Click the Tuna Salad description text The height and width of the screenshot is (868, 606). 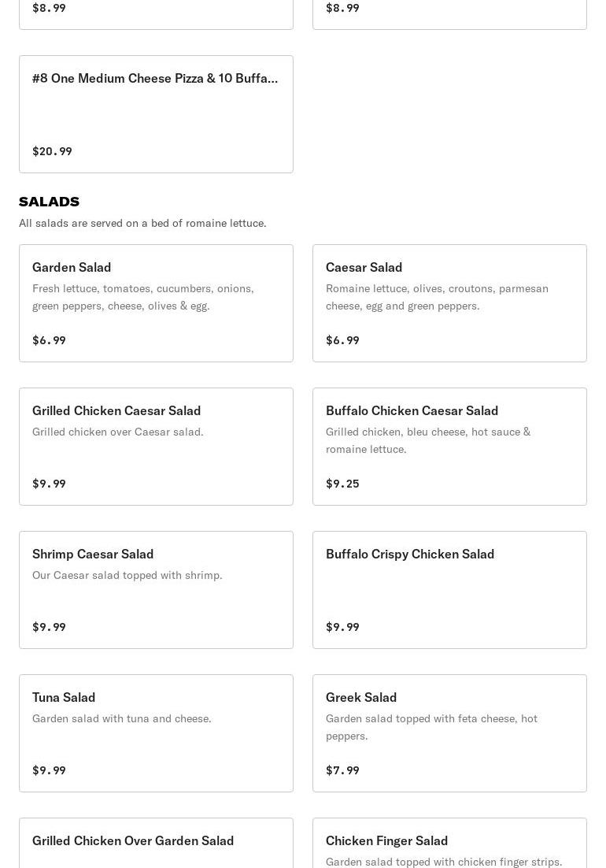pyautogui.click(x=122, y=718)
